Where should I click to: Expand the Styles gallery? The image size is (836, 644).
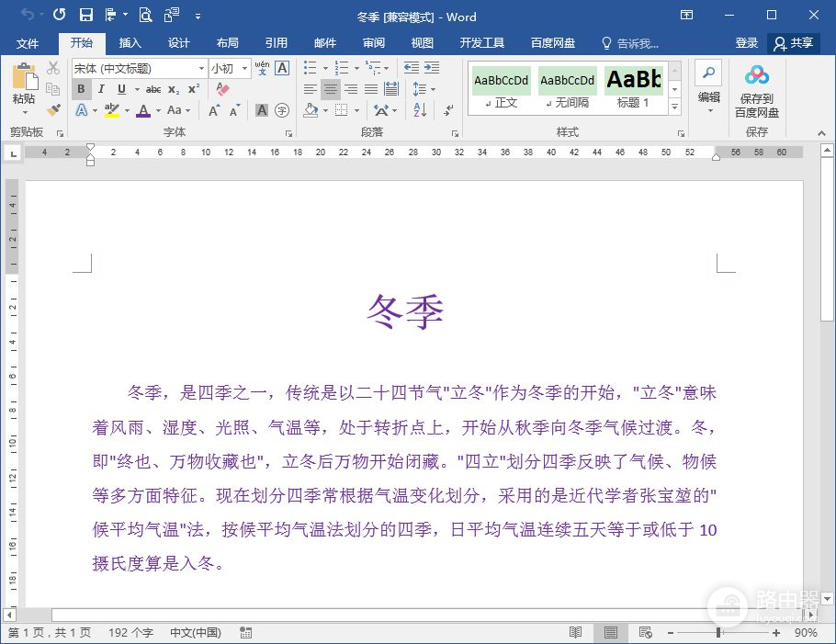(675, 107)
